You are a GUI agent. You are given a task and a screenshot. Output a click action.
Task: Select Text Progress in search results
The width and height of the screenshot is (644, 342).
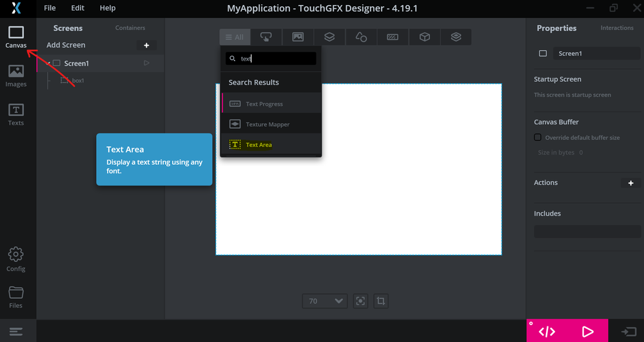click(x=271, y=104)
